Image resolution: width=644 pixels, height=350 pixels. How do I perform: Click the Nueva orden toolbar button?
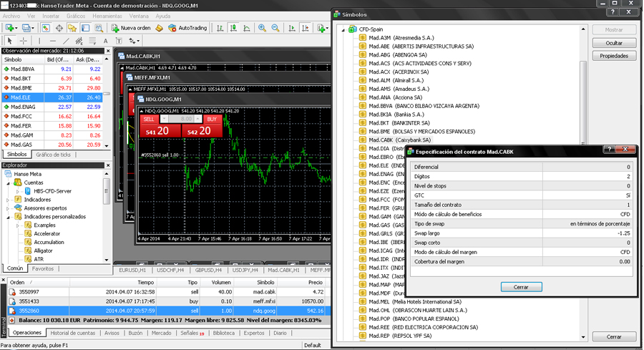[x=131, y=28]
